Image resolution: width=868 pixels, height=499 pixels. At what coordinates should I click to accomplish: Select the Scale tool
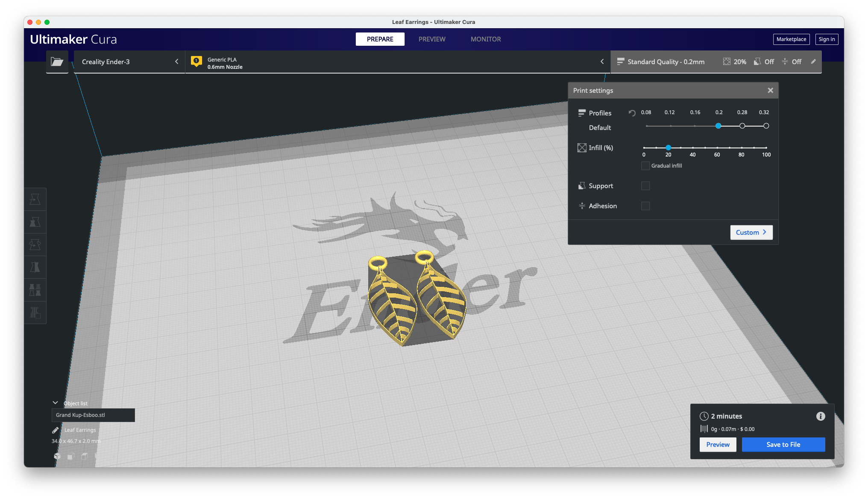click(35, 221)
